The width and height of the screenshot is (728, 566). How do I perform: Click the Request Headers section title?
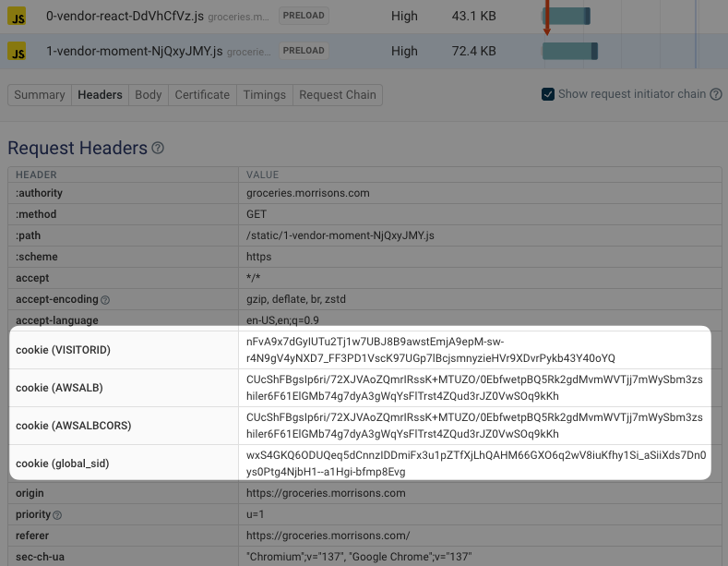78,149
